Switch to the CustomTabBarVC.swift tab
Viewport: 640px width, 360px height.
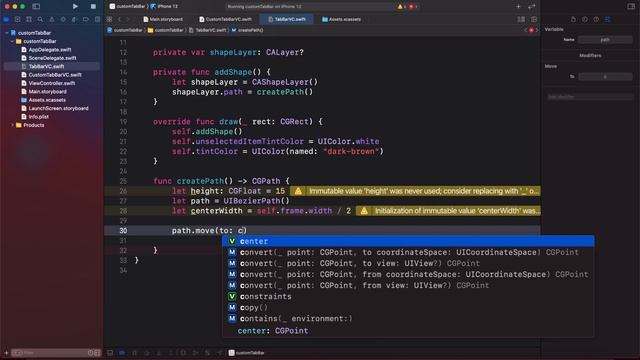coord(225,19)
